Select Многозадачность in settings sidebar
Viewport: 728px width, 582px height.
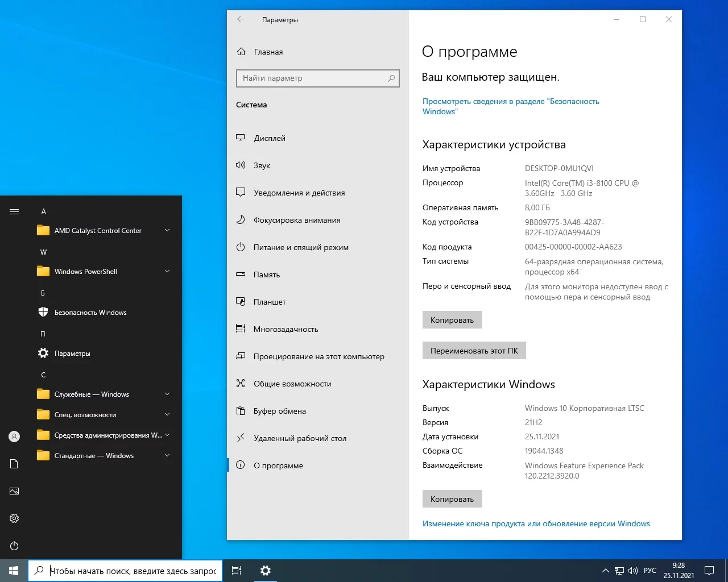[318, 329]
